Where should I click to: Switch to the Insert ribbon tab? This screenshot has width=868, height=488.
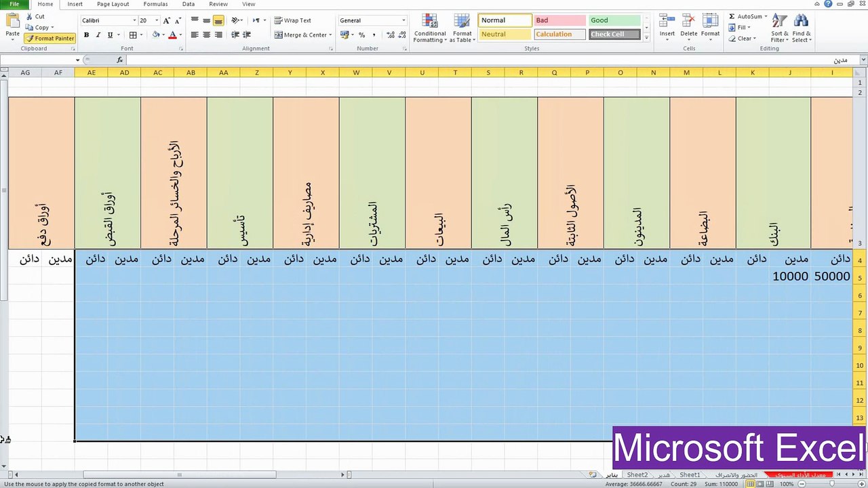[x=75, y=4]
